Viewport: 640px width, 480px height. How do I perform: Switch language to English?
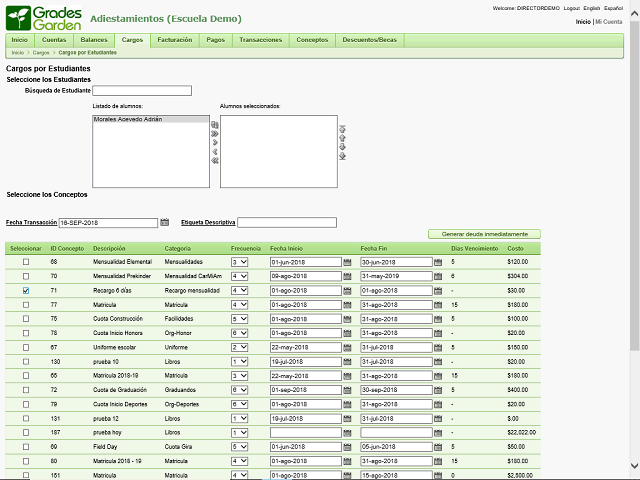click(x=591, y=8)
